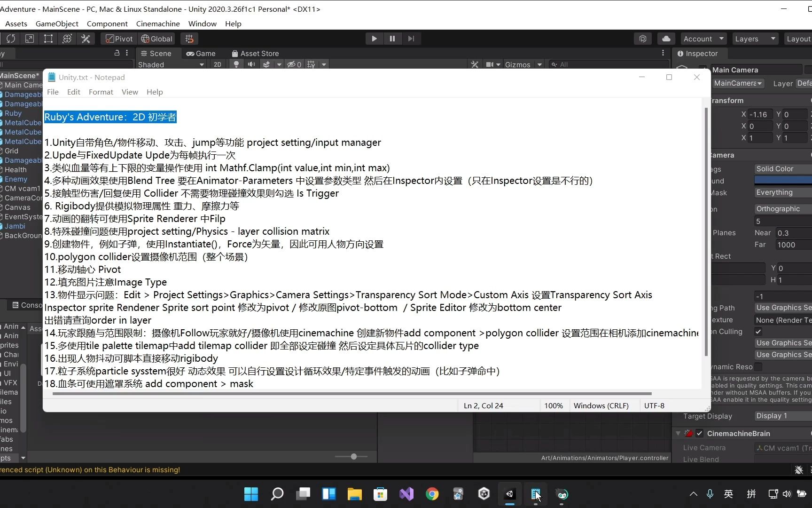Adjust the Project thumbnail size slider
Image resolution: width=812 pixels, height=508 pixels.
pos(353,456)
